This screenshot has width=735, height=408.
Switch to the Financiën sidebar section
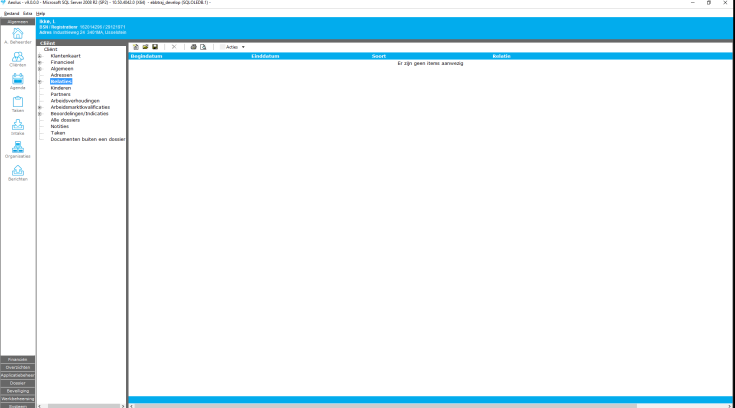coord(17,359)
